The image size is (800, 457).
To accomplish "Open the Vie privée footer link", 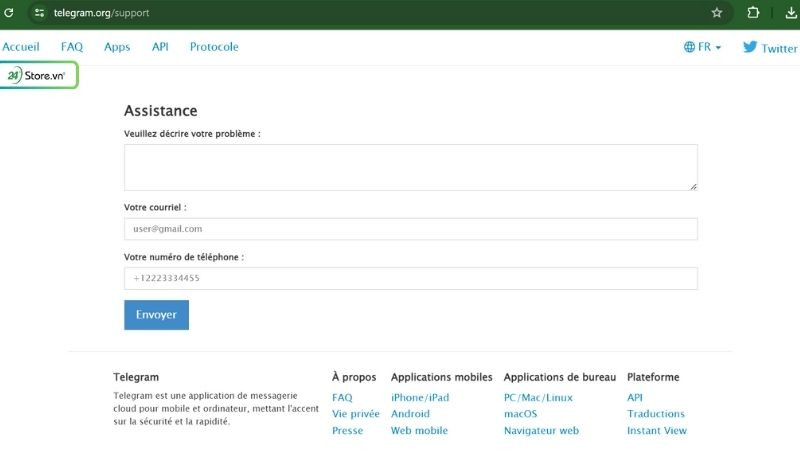I will (x=355, y=414).
